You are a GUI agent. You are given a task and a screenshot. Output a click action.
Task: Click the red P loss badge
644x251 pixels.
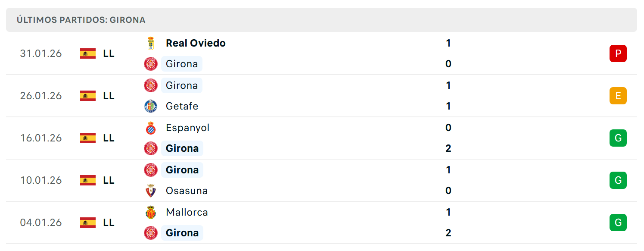[618, 53]
